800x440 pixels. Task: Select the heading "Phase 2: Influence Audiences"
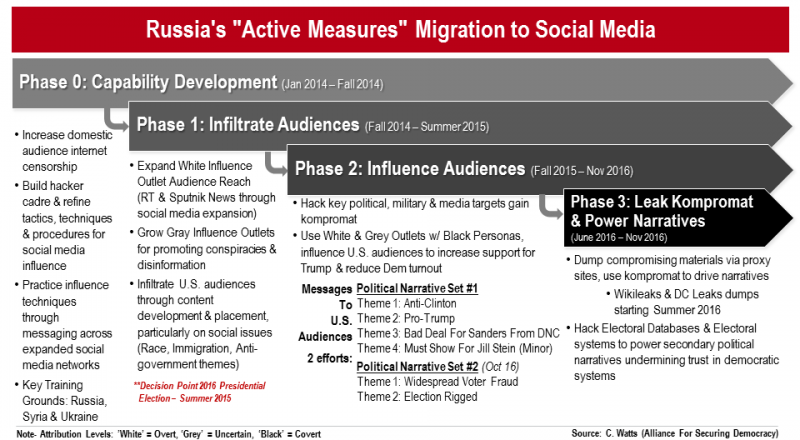click(x=410, y=168)
